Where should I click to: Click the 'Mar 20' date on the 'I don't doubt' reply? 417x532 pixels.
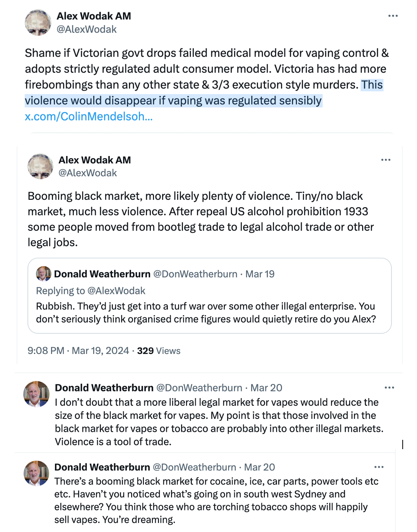click(x=266, y=388)
